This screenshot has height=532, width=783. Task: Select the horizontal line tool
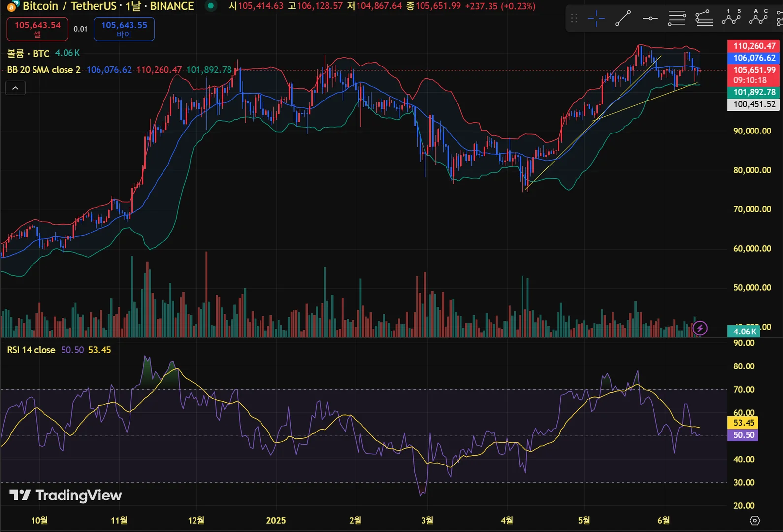click(x=650, y=19)
